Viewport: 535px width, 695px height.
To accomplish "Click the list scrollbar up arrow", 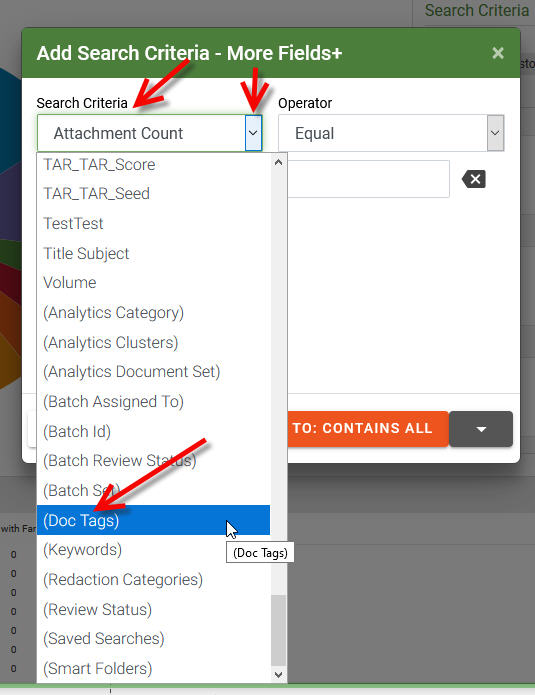I will click(278, 162).
